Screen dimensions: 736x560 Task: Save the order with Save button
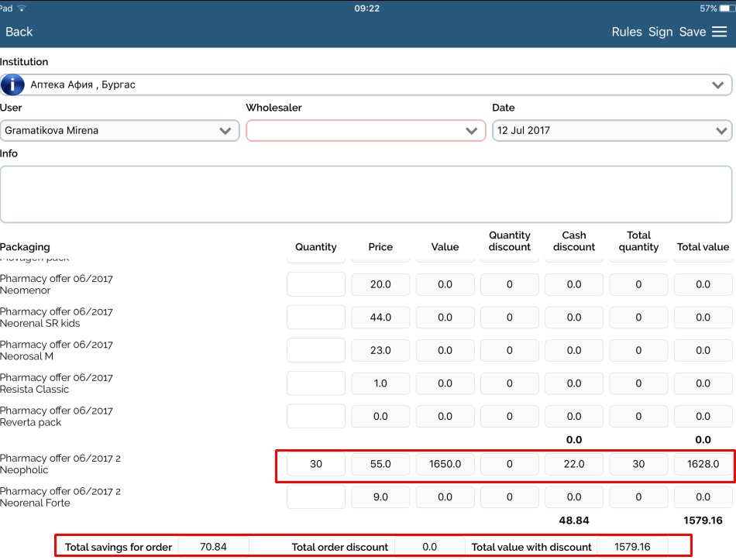pos(692,32)
